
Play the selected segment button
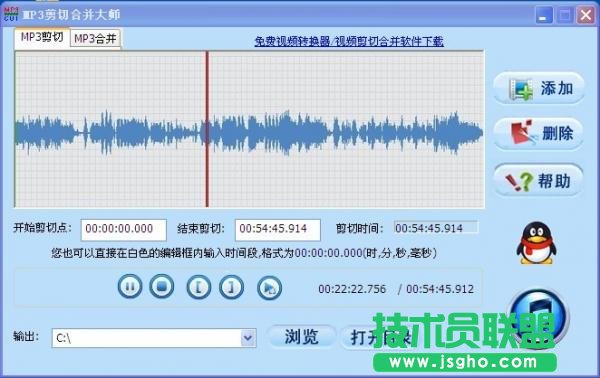[269, 288]
